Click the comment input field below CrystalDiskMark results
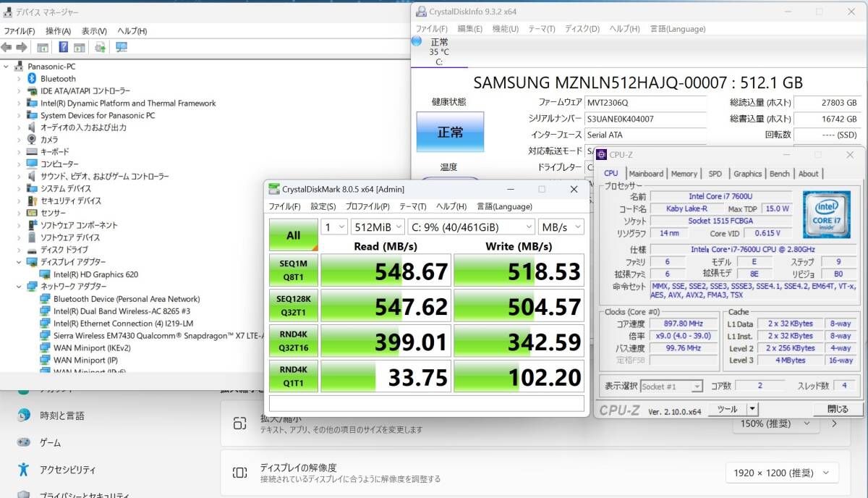 coord(427,404)
